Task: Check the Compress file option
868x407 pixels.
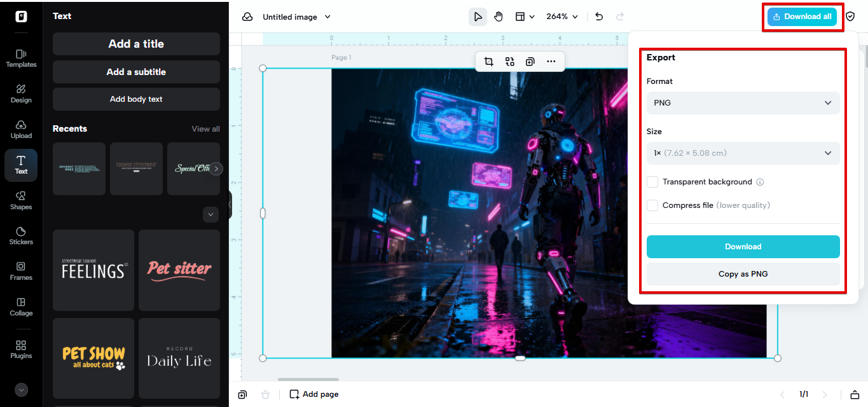Action: (x=652, y=205)
